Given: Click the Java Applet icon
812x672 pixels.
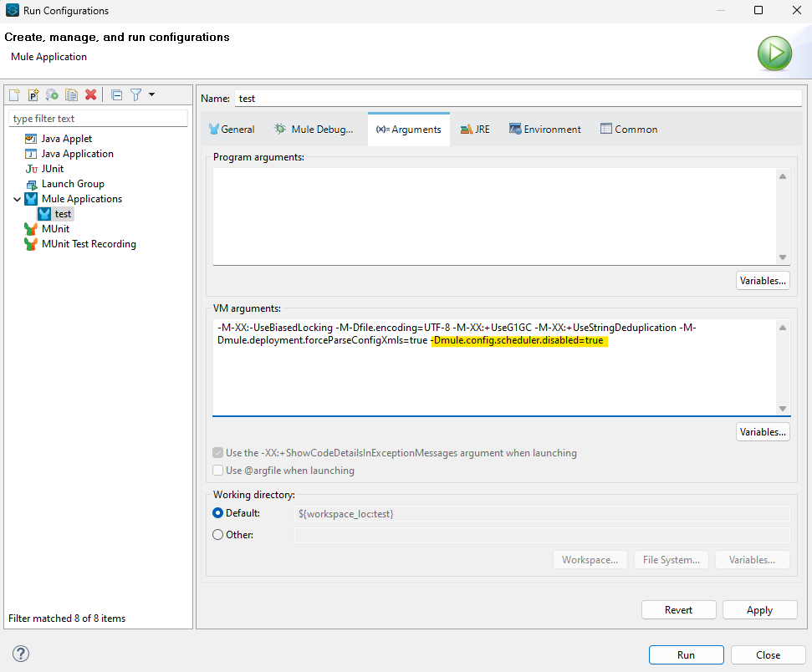Looking at the screenshot, I should 31,139.
